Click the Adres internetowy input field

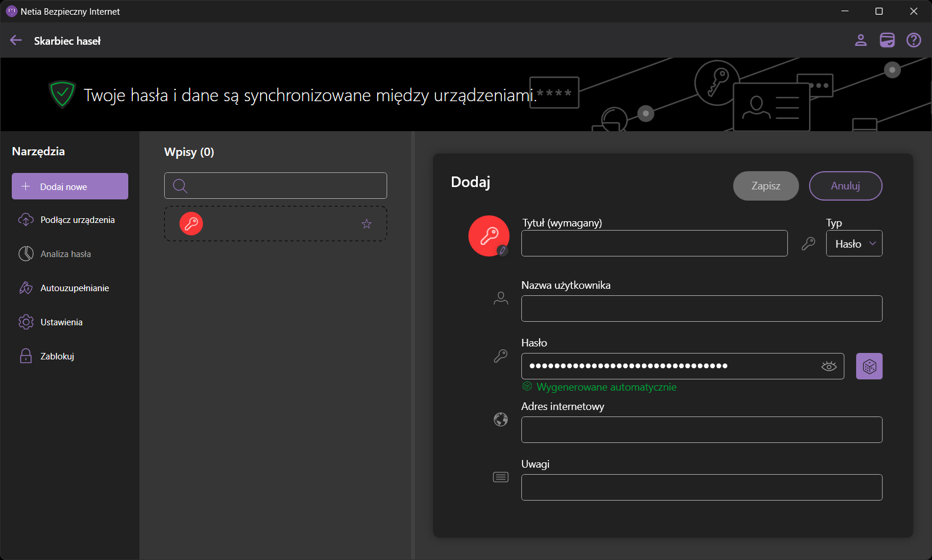[701, 430]
